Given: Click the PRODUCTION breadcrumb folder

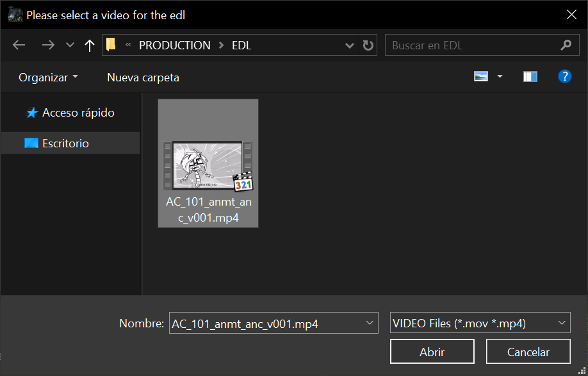Looking at the screenshot, I should pyautogui.click(x=174, y=45).
